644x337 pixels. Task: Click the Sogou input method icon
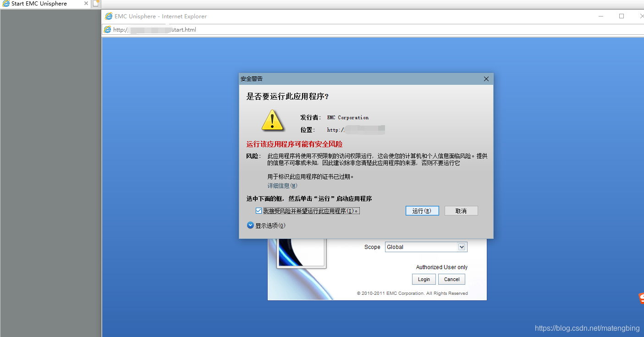(x=641, y=298)
